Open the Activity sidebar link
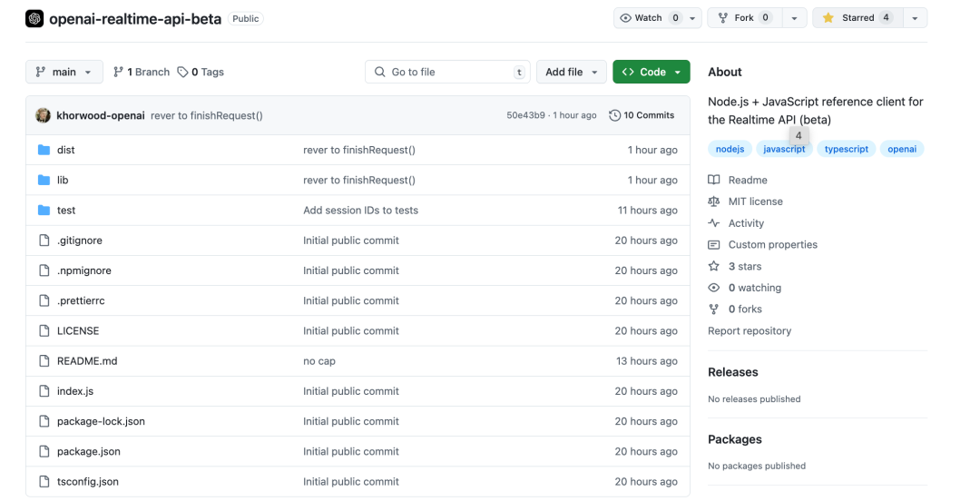Viewport: 980px width, 501px height. pyautogui.click(x=746, y=223)
